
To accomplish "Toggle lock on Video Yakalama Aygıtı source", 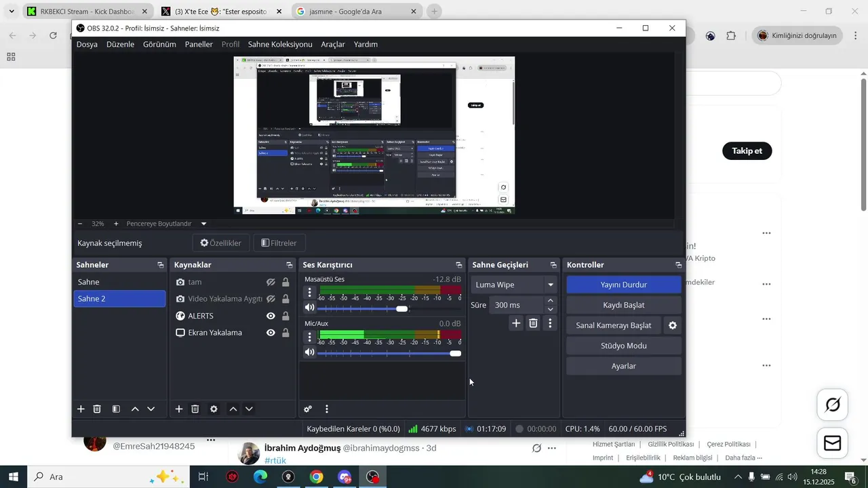I will point(285,299).
